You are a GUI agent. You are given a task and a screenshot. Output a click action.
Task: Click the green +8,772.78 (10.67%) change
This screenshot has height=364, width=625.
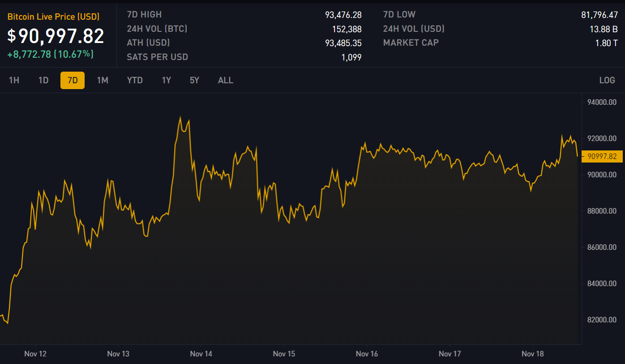coord(51,54)
